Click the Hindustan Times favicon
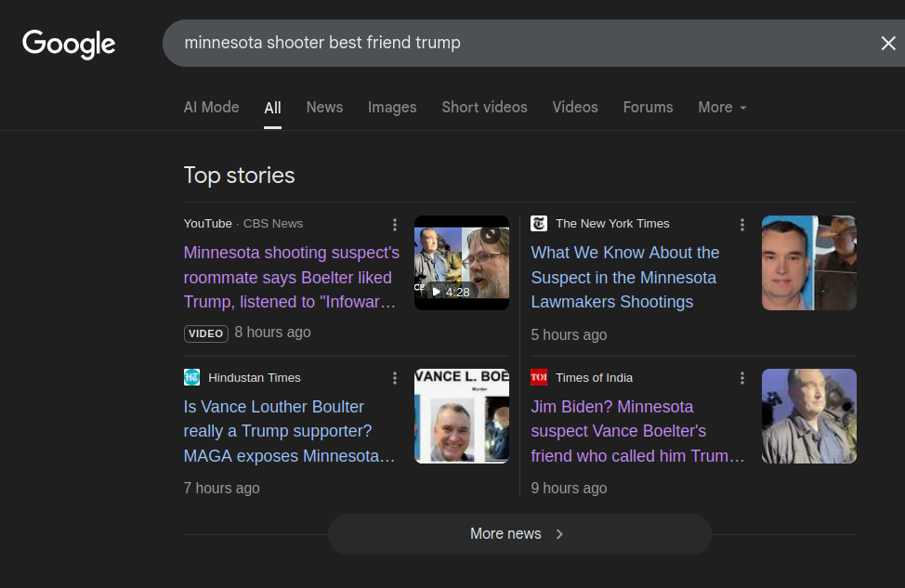905x588 pixels. tap(191, 377)
